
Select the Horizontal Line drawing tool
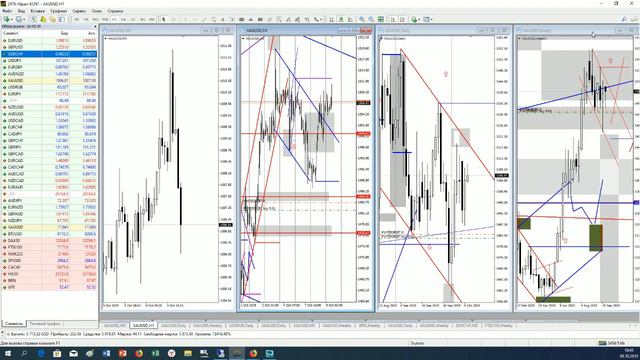195,19
